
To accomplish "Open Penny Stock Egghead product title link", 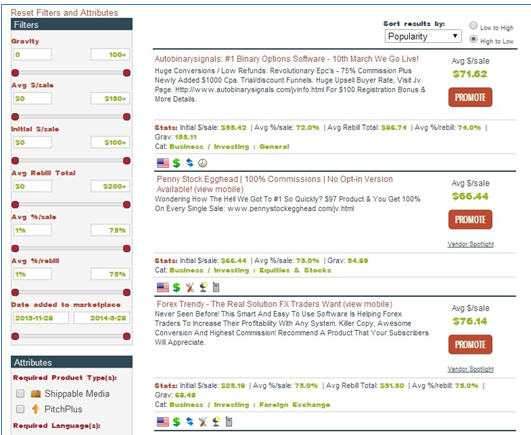I will [x=275, y=184].
